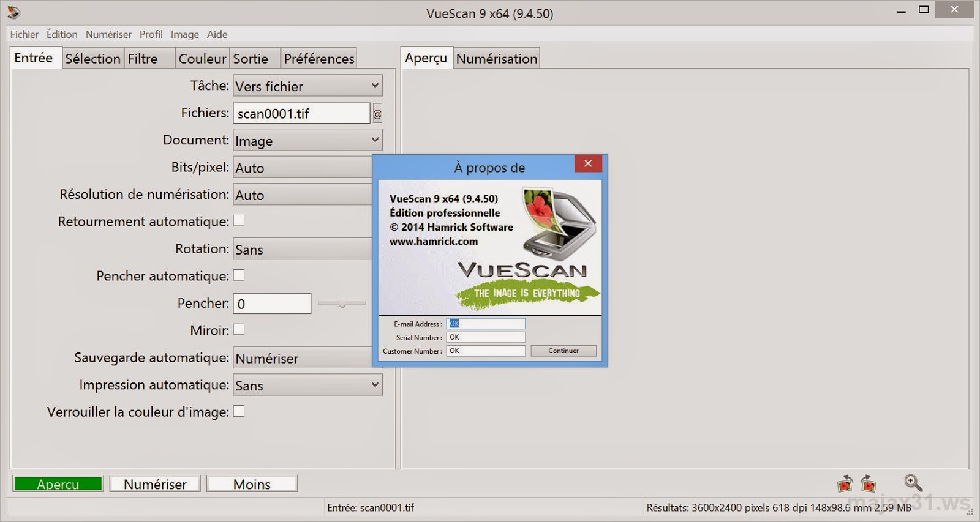
Task: Close the À propos de dialog
Action: (x=588, y=163)
